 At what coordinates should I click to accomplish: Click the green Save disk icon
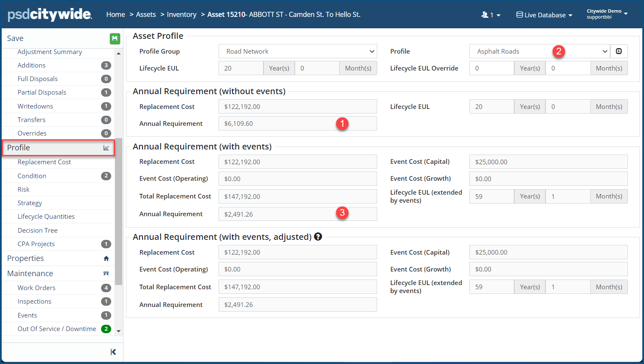(115, 39)
